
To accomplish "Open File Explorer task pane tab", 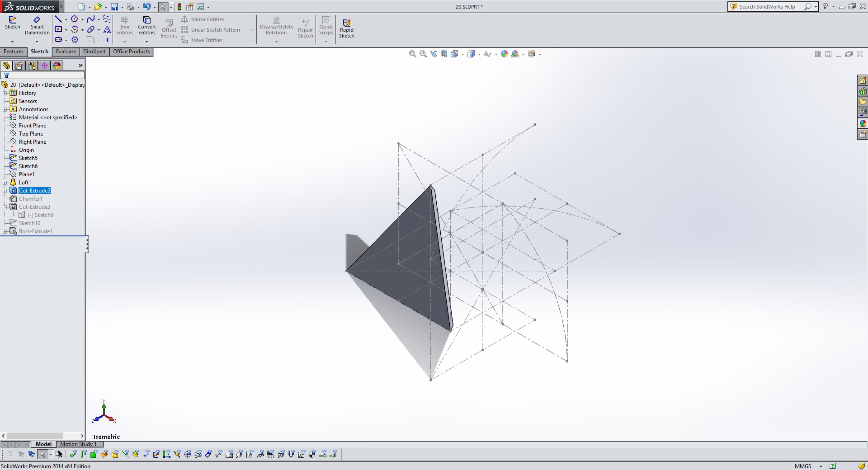I will tap(863, 102).
